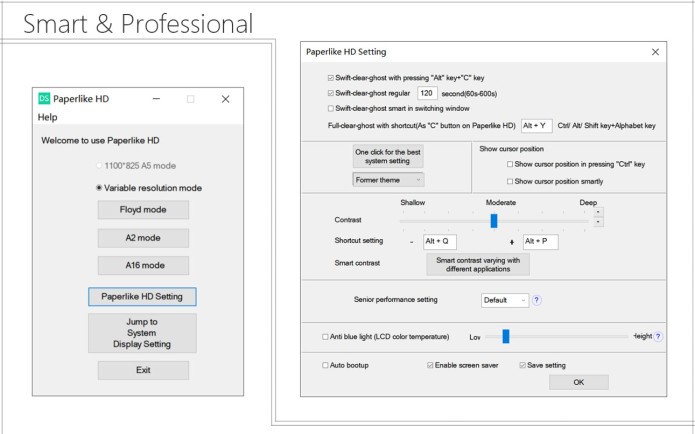Viewport: 695px width, 434px height.
Task: Close the Paperlike HD Setting dialog
Action: (655, 52)
